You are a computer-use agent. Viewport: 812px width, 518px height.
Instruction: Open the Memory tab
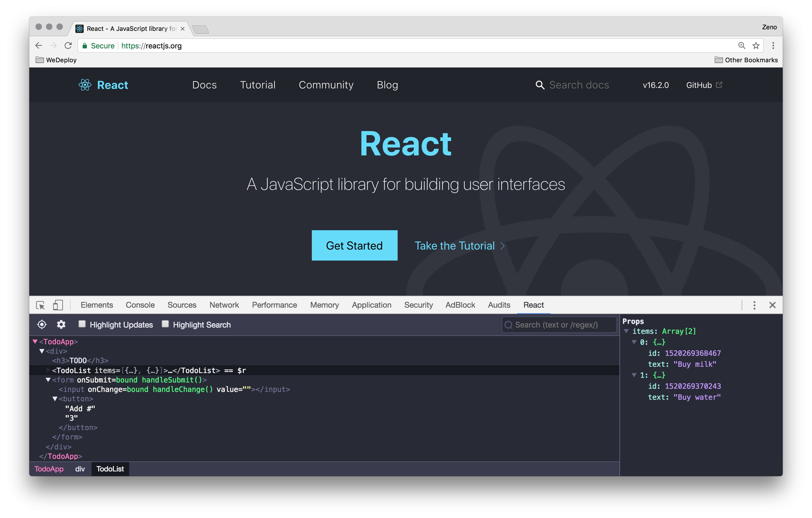pos(324,305)
